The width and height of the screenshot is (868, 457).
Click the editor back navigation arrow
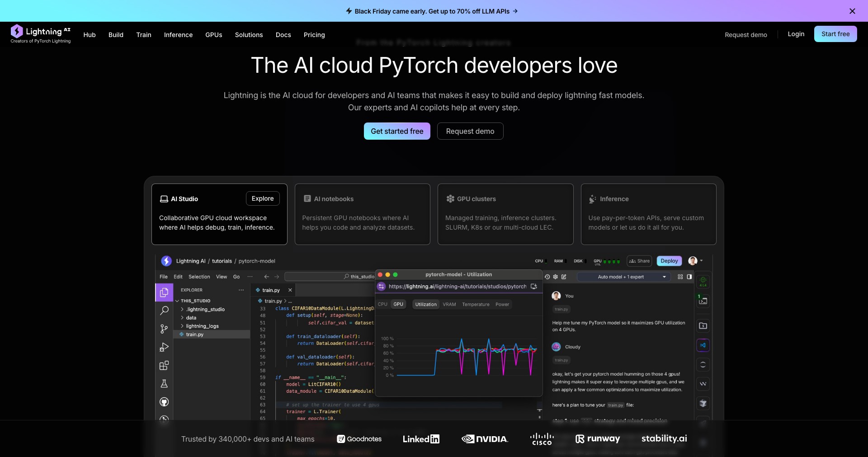pos(266,277)
